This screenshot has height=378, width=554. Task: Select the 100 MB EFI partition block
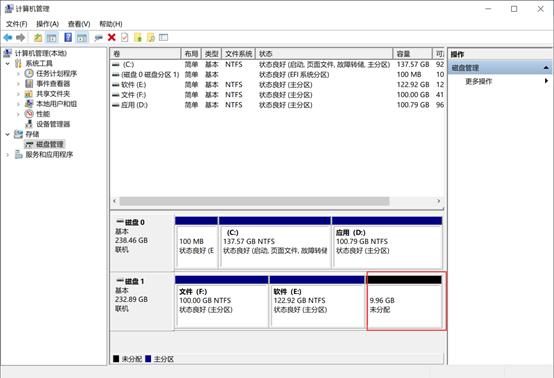[196, 243]
